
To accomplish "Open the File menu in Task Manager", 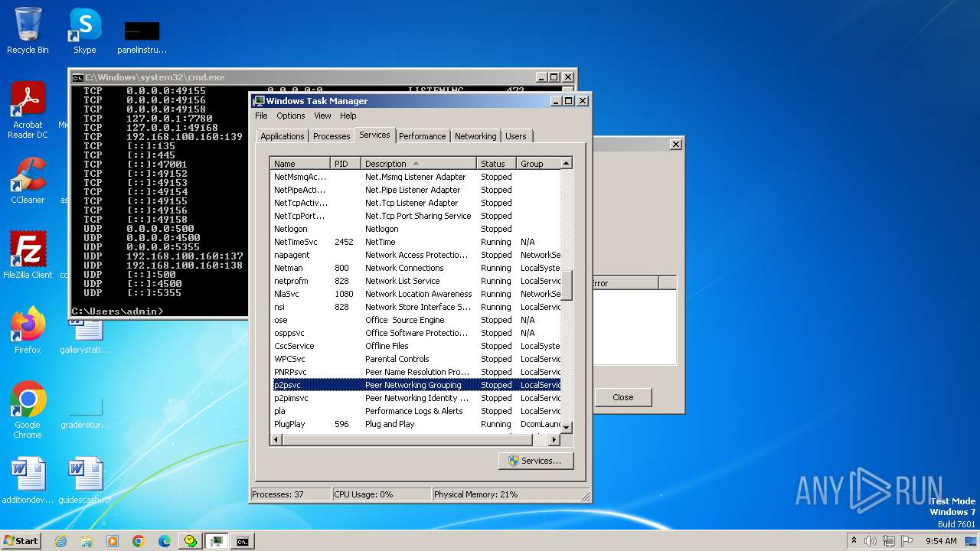I will (x=261, y=116).
